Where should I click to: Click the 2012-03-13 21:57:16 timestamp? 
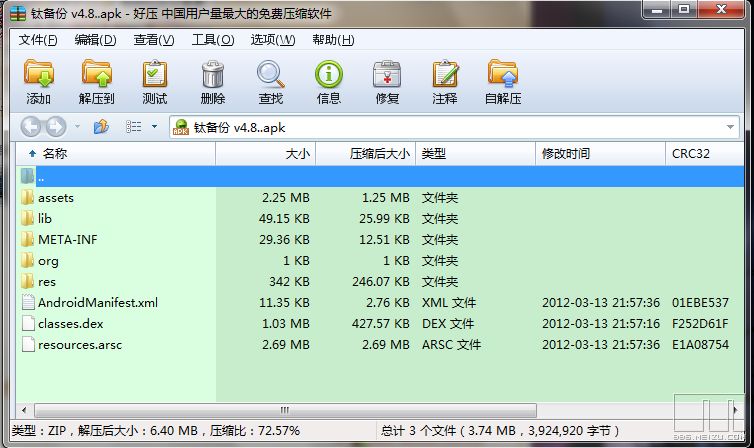pyautogui.click(x=601, y=324)
